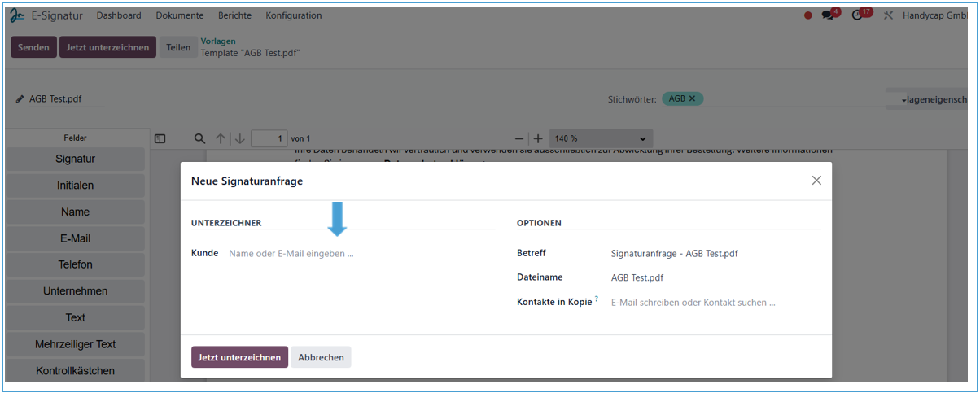Click the E-Signatur app logo icon
Viewport: 980px width, 393px height.
tap(17, 15)
